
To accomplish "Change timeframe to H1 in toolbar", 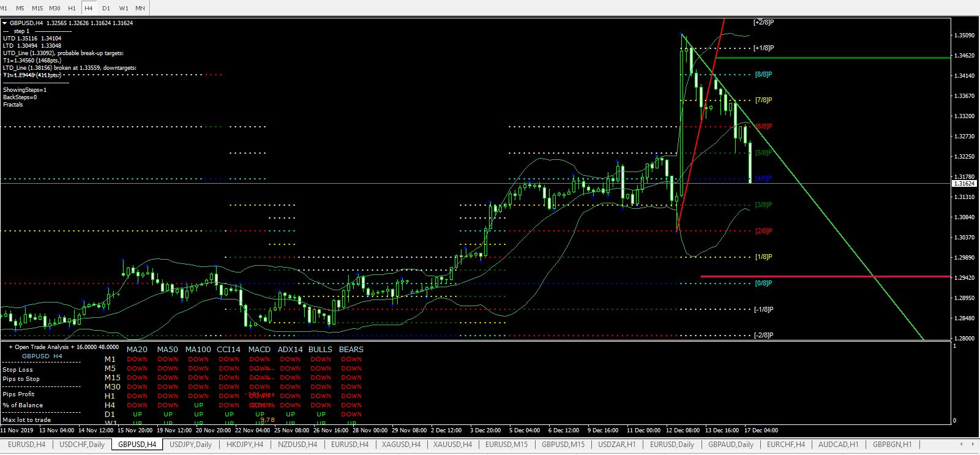I will pyautogui.click(x=72, y=8).
